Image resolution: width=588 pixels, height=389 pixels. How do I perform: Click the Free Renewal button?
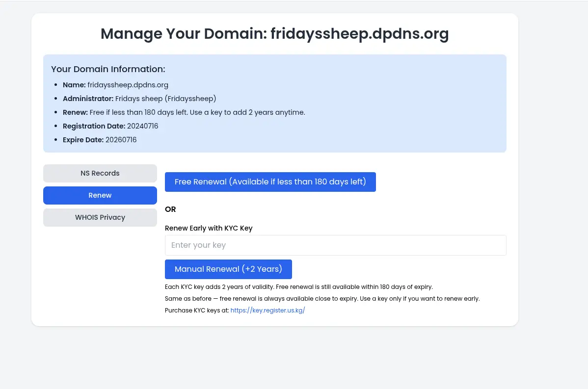pos(270,182)
